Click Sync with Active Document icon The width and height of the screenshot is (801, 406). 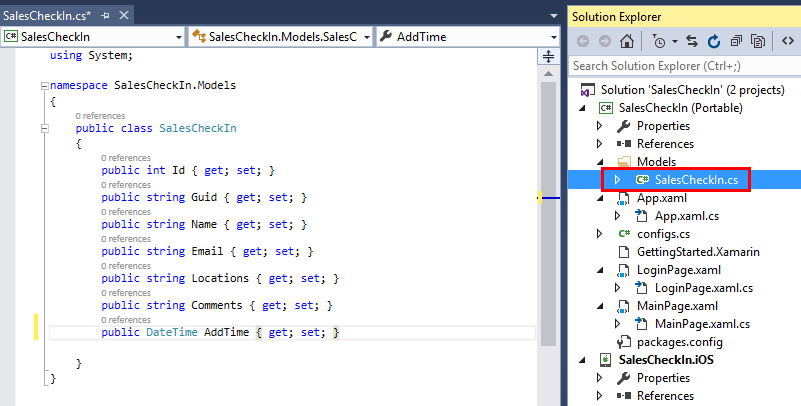pyautogui.click(x=692, y=41)
